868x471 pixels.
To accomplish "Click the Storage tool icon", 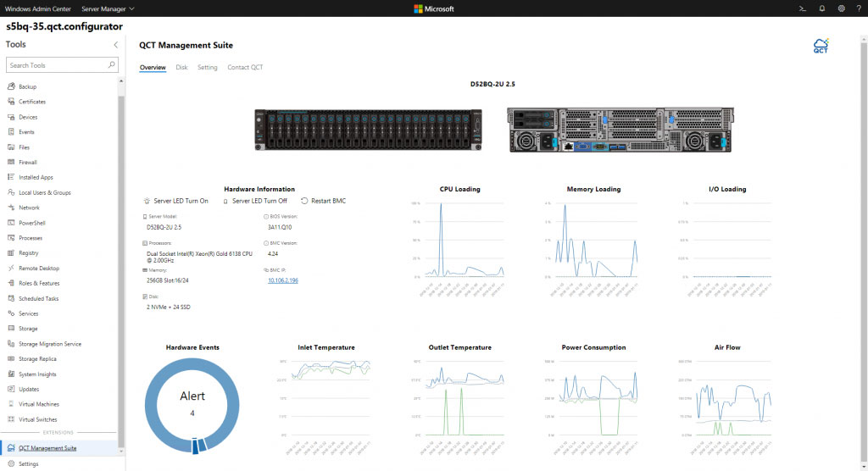I will 11,328.
